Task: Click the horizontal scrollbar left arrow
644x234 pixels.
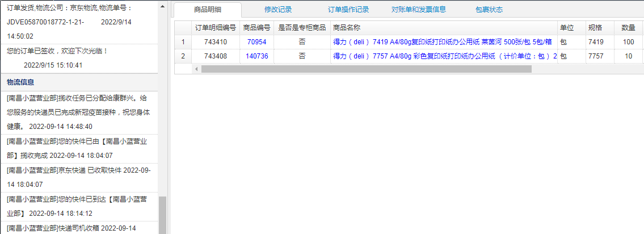Action: click(196, 69)
